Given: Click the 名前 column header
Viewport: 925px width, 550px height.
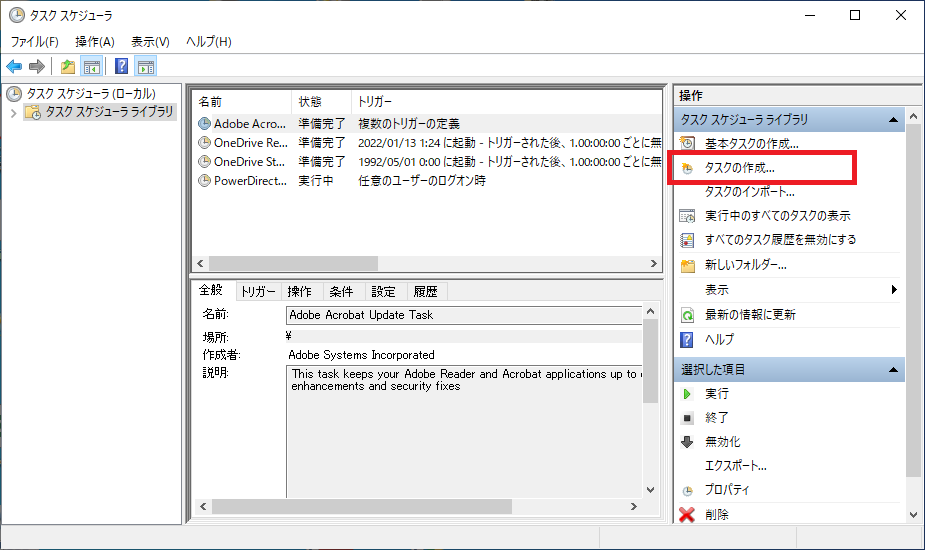Looking at the screenshot, I should coord(242,102).
